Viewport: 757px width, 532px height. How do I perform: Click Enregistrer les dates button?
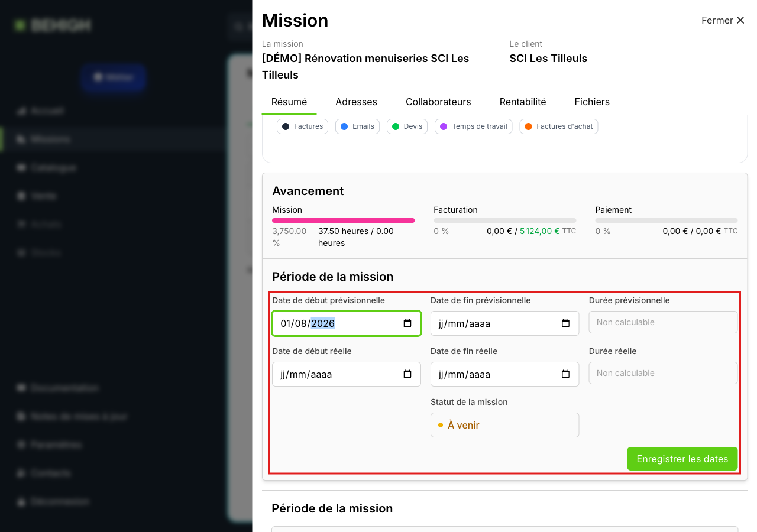(682, 459)
